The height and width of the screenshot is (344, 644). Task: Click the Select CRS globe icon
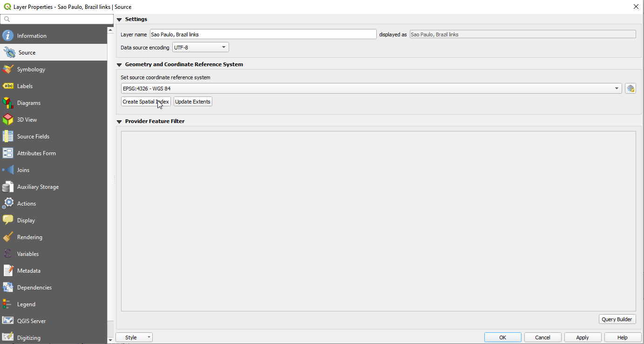pos(630,89)
